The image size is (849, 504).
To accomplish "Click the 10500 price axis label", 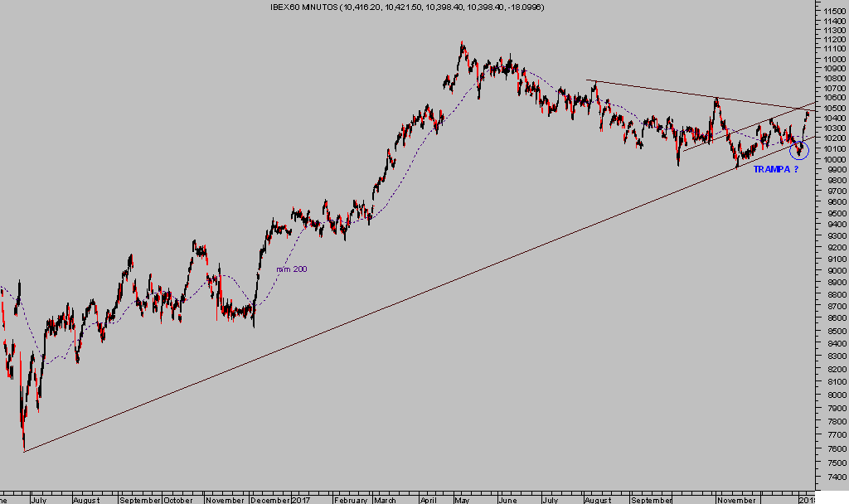I will 834,109.
